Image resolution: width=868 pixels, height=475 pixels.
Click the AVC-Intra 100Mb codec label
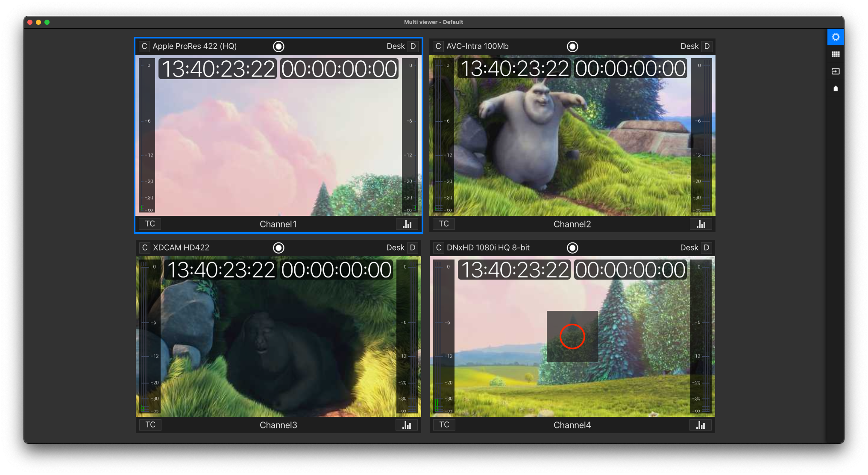[x=478, y=46]
